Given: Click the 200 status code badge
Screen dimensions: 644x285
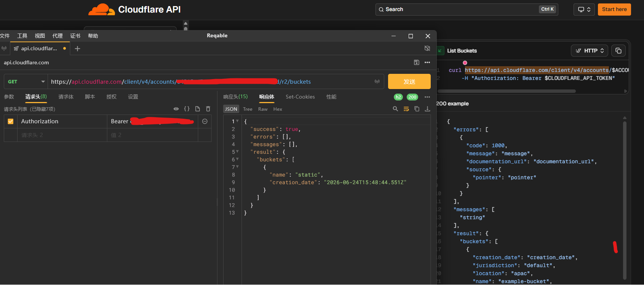Looking at the screenshot, I should [412, 97].
